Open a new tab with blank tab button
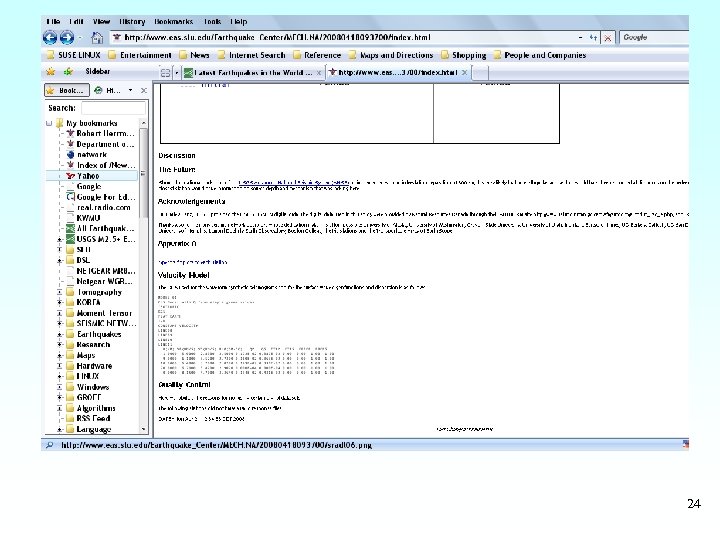Image resolution: width=720 pixels, height=540 pixels. [x=480, y=73]
